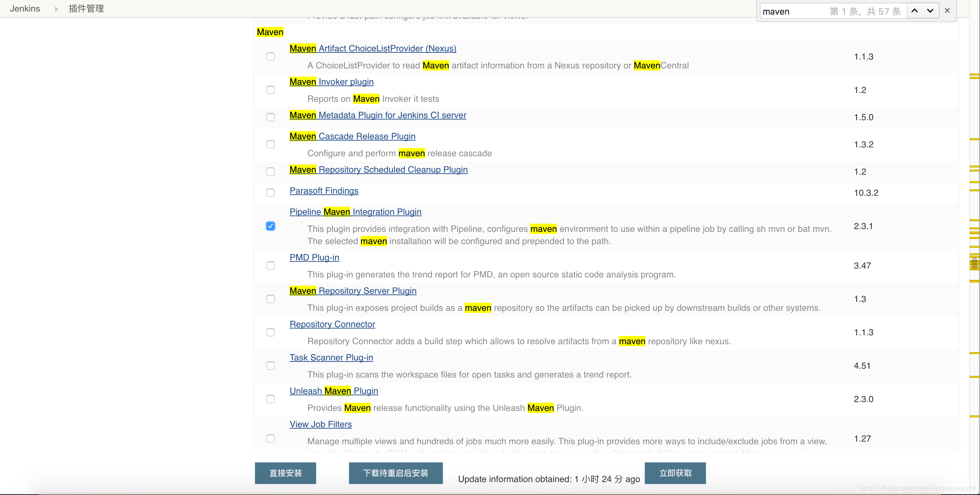Check Parasoft Findings checkbox
The width and height of the screenshot is (980, 495).
pos(271,193)
